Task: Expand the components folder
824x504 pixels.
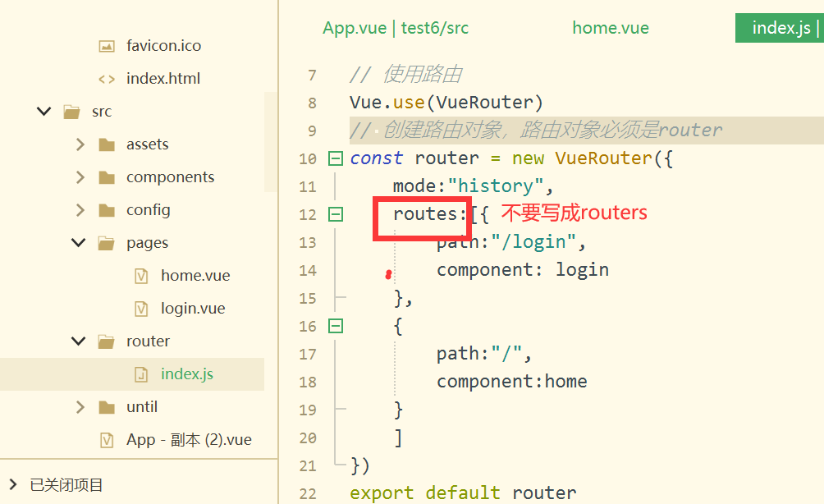Action: tap(80, 177)
